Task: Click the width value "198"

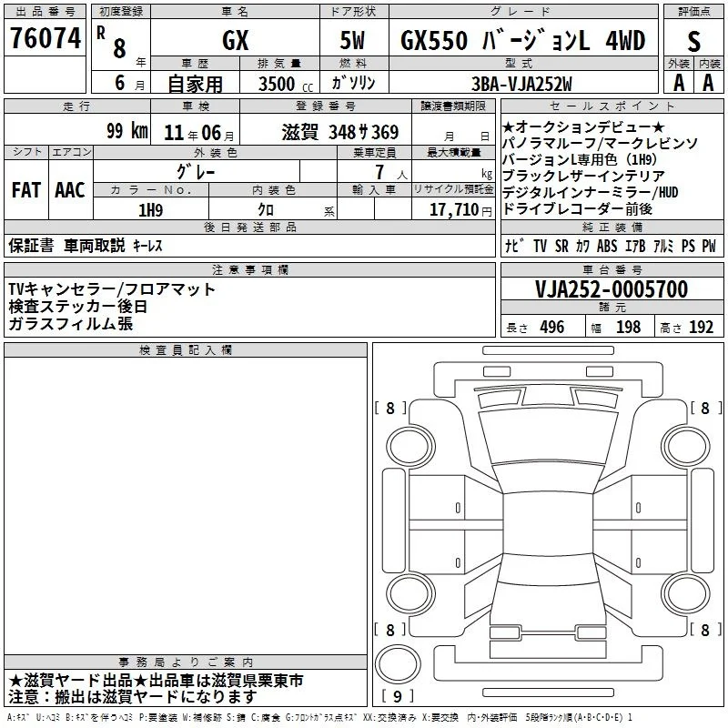Action: 628,328
